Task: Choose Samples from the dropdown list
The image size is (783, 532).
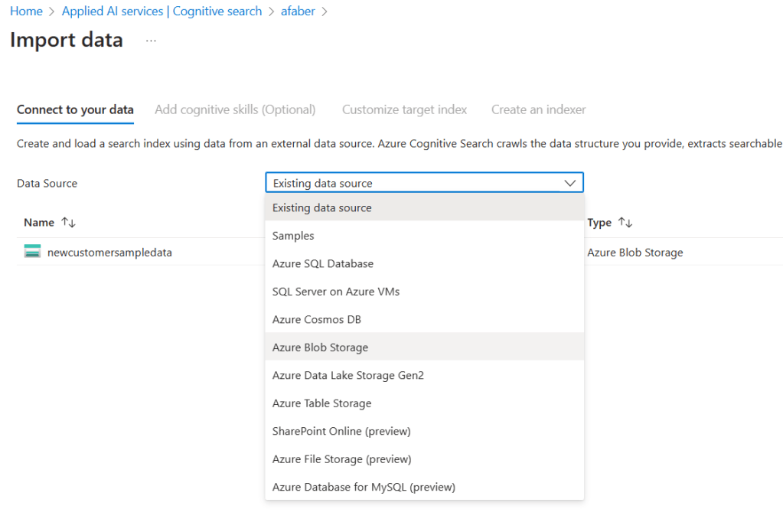Action: tap(293, 236)
